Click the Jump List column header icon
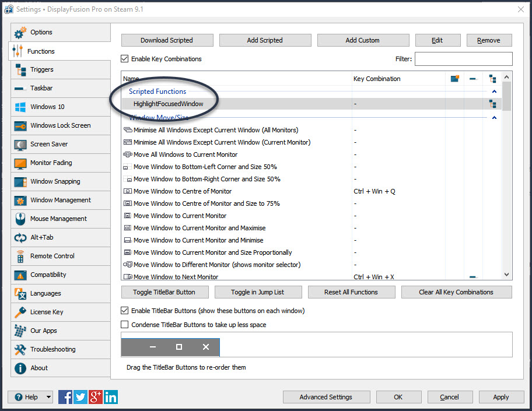The height and width of the screenshot is (411, 532). [x=473, y=79]
